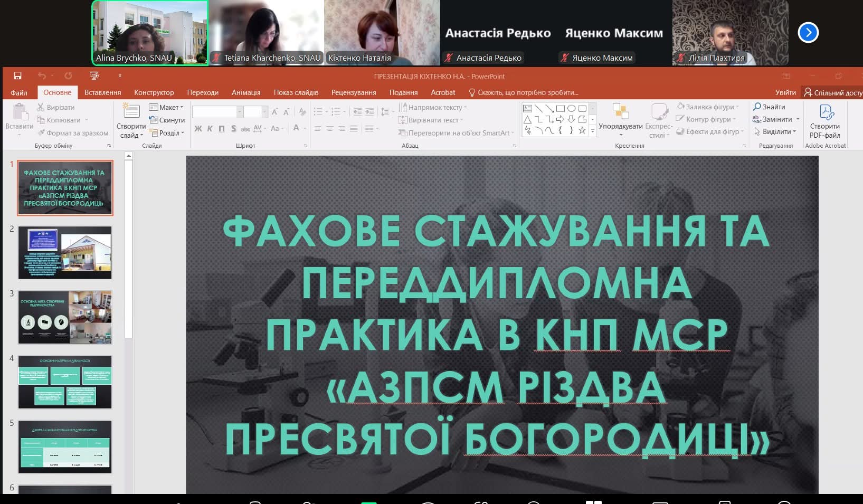Viewport: 863px width, 504px height.
Task: Click the Find (Знайти) magnifier tool
Action: (769, 107)
